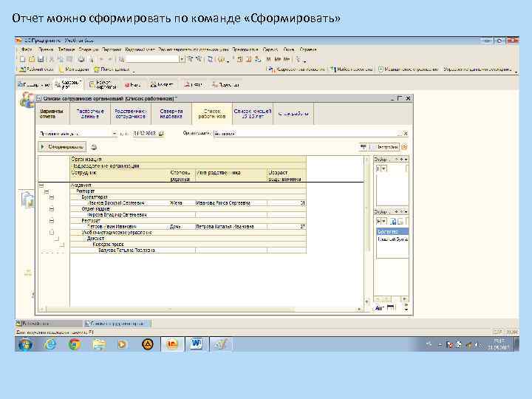Viewport: 532px width, 399px height.
Task: Click Поиск данных toolbar button
Action: click(112, 69)
